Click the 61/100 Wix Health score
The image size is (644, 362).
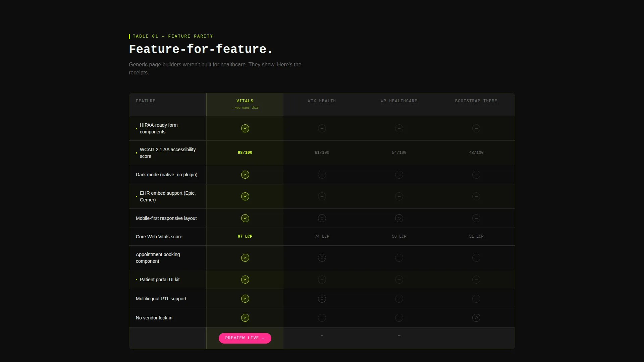(322, 153)
